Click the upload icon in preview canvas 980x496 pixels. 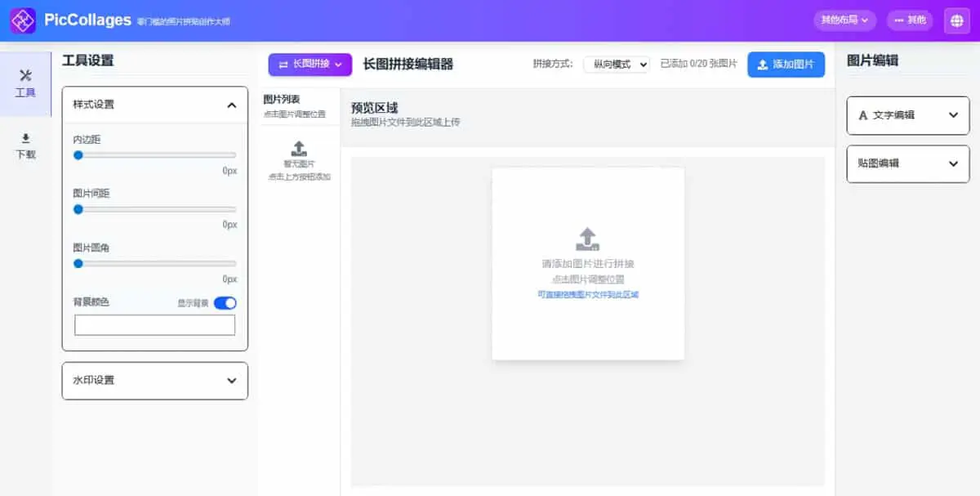[588, 239]
